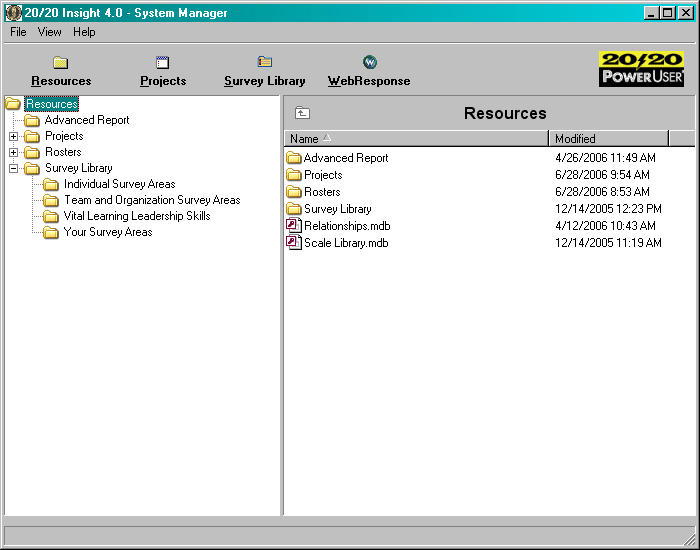Select Vital Learning Leadership Skills item
This screenshot has width=700, height=550.
137,216
